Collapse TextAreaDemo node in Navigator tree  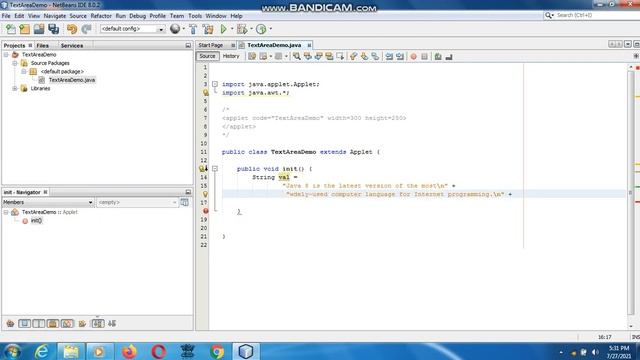tap(6, 212)
